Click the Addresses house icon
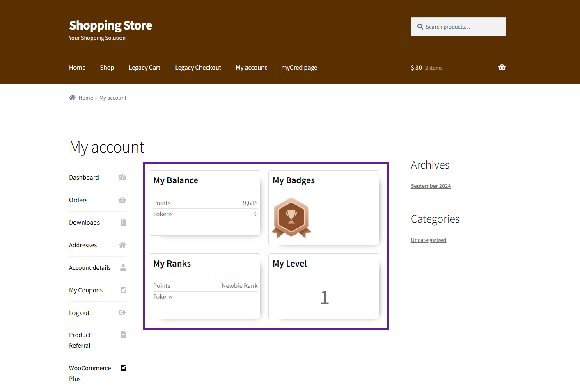The height and width of the screenshot is (392, 580). [122, 245]
